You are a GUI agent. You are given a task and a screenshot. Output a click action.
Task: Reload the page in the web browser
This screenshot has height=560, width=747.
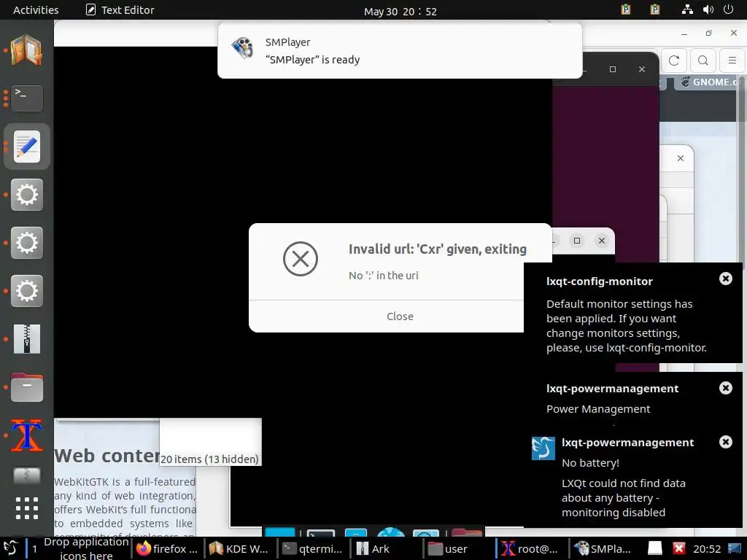pos(673,61)
